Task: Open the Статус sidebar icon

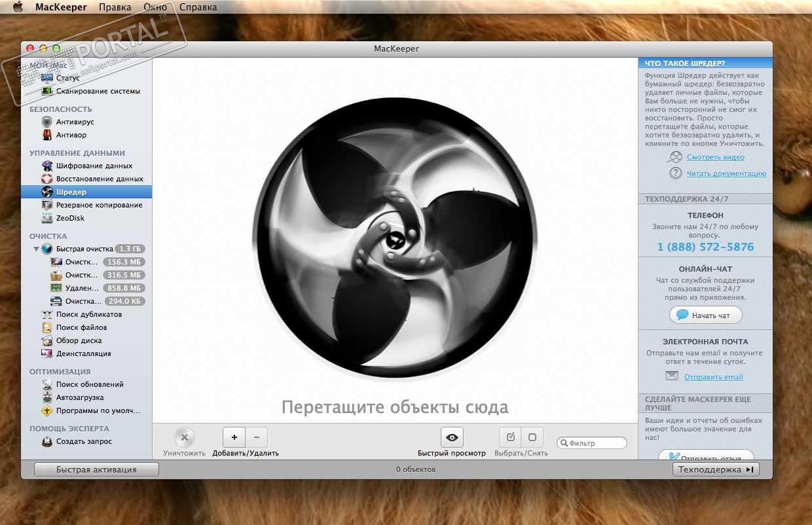Action: (47, 78)
